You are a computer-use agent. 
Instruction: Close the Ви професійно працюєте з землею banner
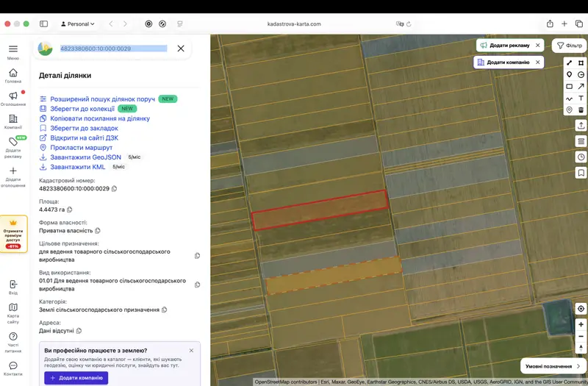point(191,351)
